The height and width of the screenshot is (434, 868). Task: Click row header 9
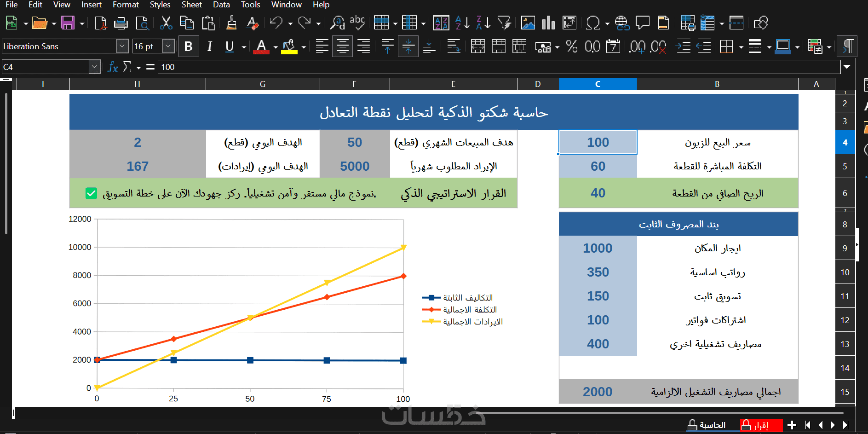[845, 248]
